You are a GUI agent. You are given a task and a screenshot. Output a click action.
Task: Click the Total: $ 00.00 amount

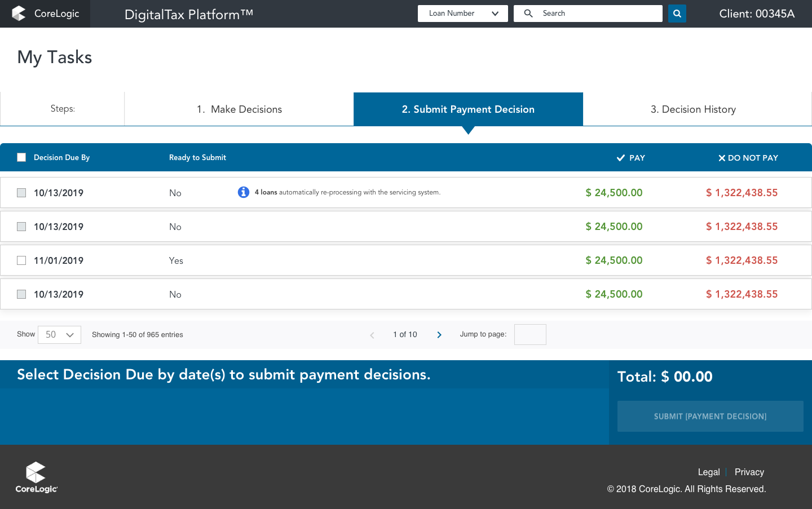(x=665, y=377)
